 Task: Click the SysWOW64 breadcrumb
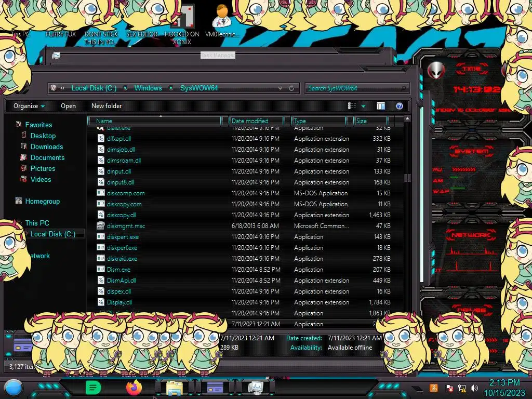tap(199, 88)
